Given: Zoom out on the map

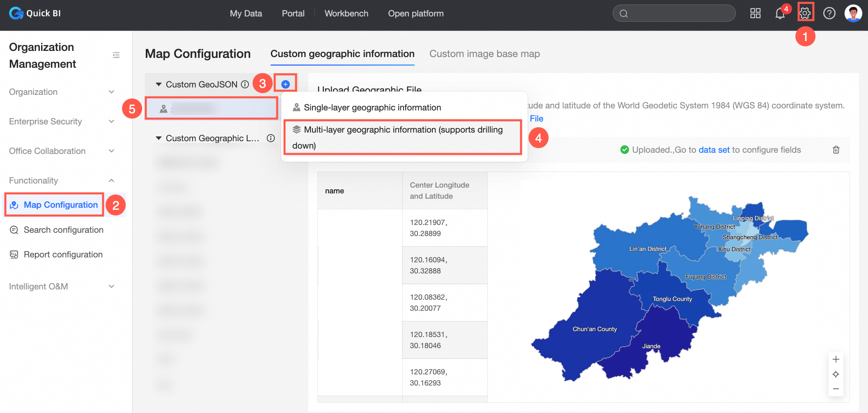Looking at the screenshot, I should pyautogui.click(x=836, y=389).
